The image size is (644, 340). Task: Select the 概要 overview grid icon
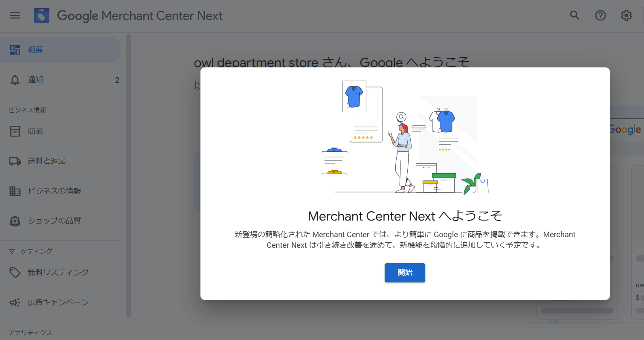15,49
